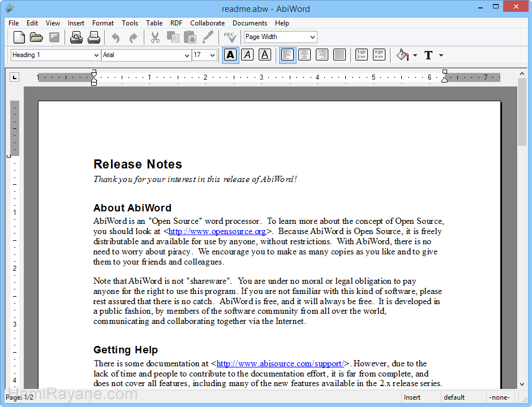This screenshot has height=407, width=532.
Task: Open text color dropdown arrow
Action: pos(441,55)
